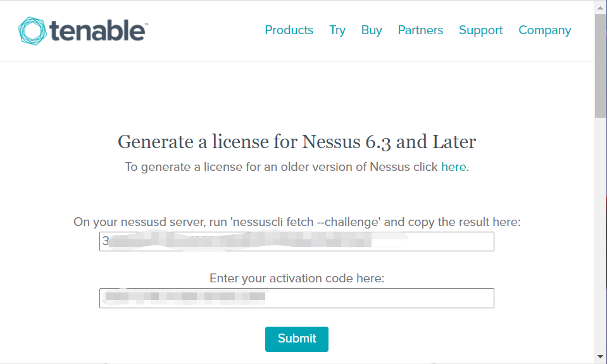This screenshot has height=364, width=607.
Task: Click the Tenable hexagon logo icon
Action: pyautogui.click(x=32, y=30)
